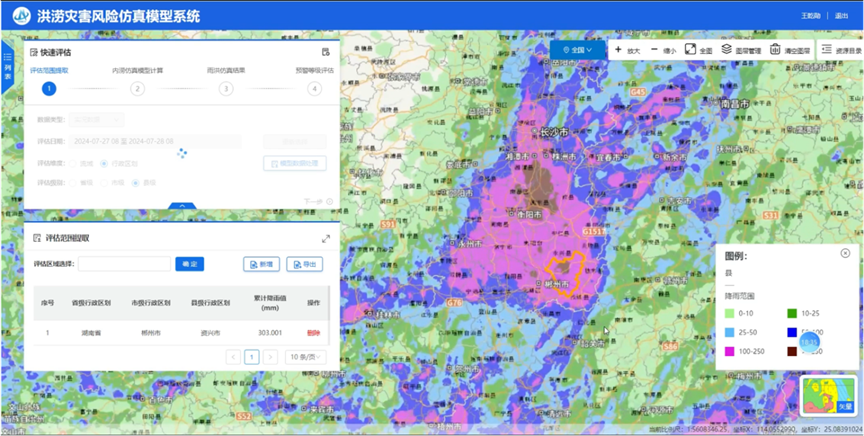This screenshot has width=864, height=436.
Task: Show full extent with 全图
Action: pos(698,50)
